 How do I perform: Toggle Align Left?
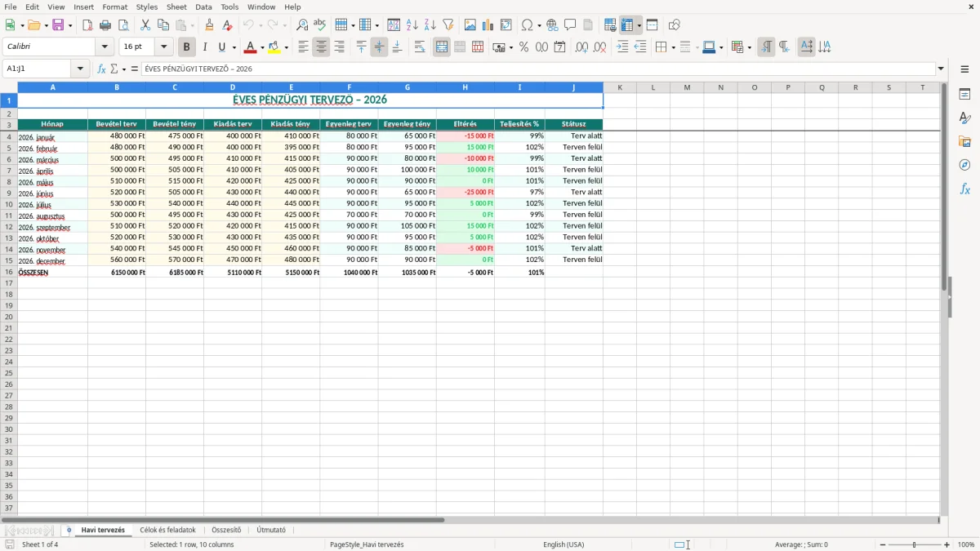pyautogui.click(x=303, y=47)
